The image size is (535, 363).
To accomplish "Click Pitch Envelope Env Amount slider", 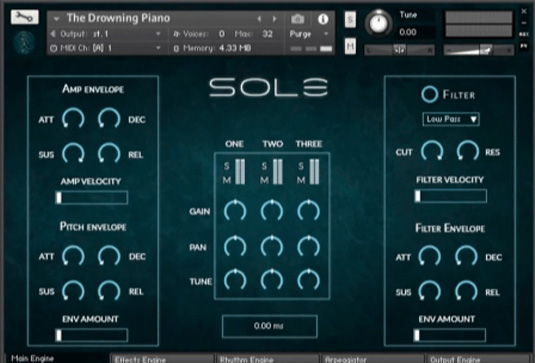I will (x=91, y=335).
